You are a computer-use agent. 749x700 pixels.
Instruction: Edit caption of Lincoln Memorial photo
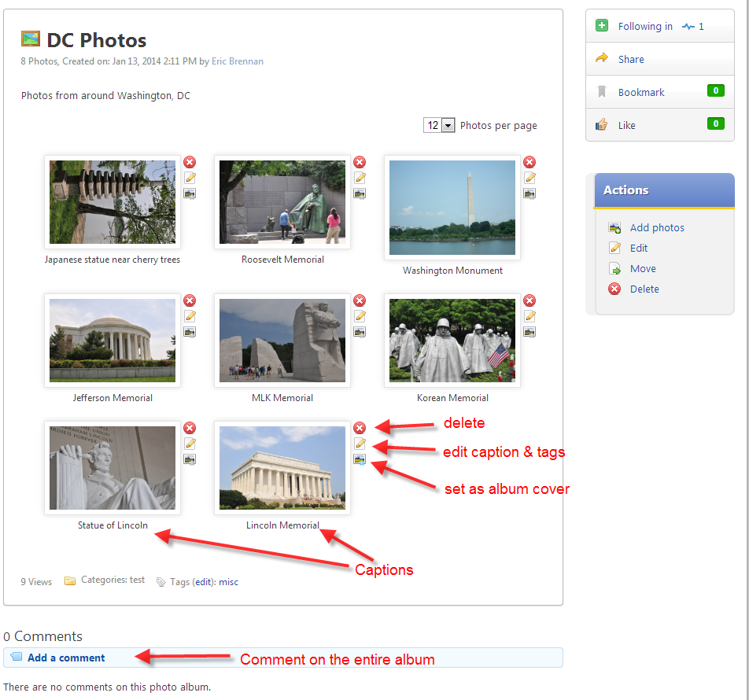[360, 444]
